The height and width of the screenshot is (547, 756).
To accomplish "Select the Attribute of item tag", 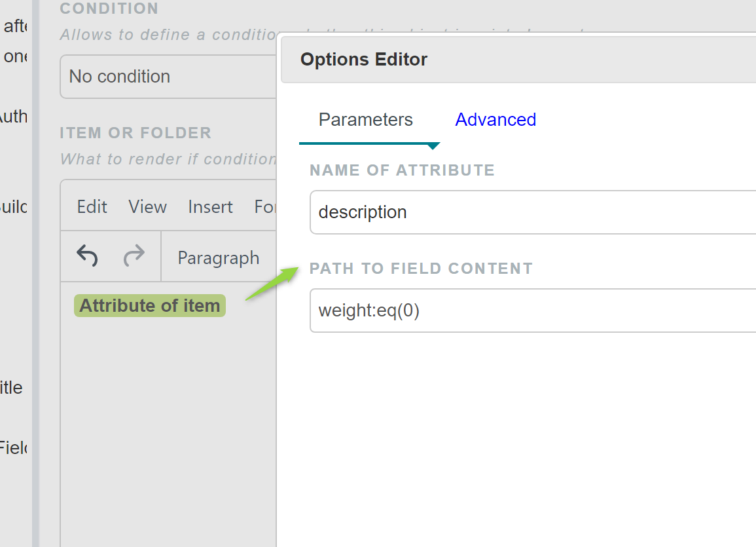I will (x=150, y=306).
